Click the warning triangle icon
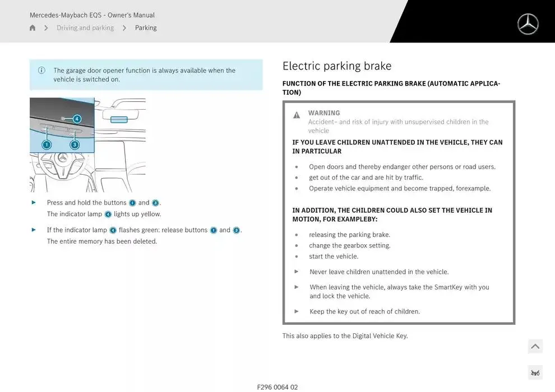 click(297, 115)
